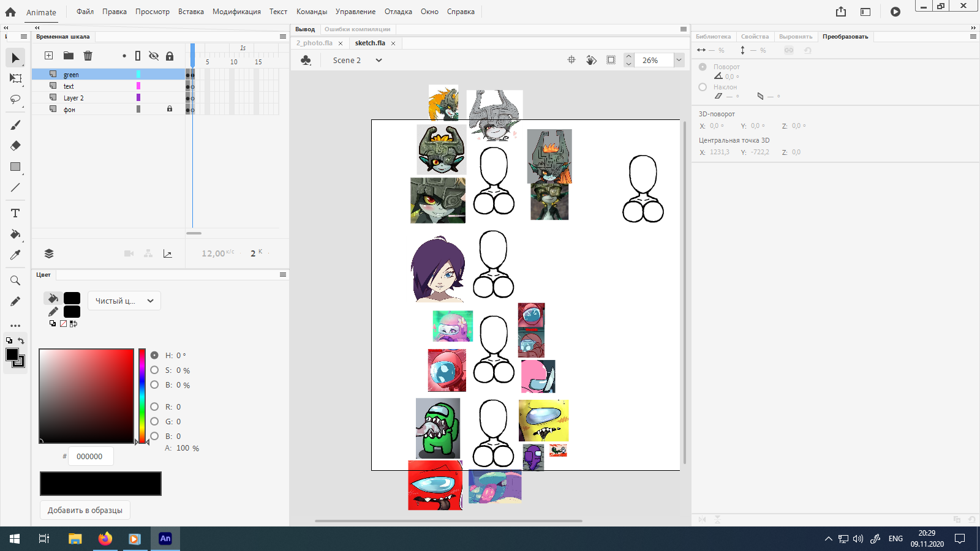
Task: Switch to the Выровнять tab
Action: 796,37
